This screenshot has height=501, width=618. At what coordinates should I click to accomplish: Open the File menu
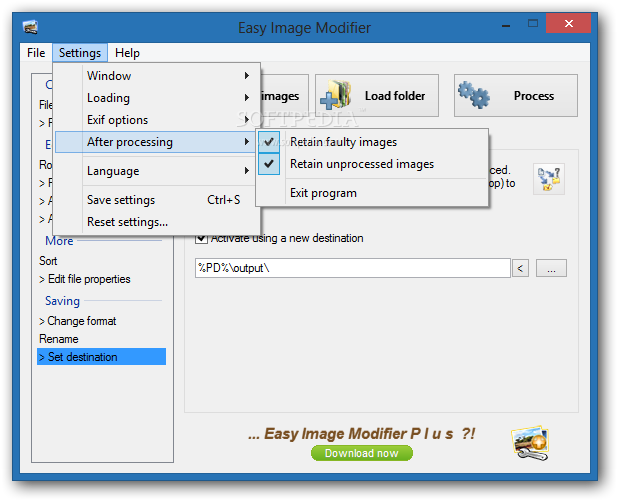[x=36, y=53]
